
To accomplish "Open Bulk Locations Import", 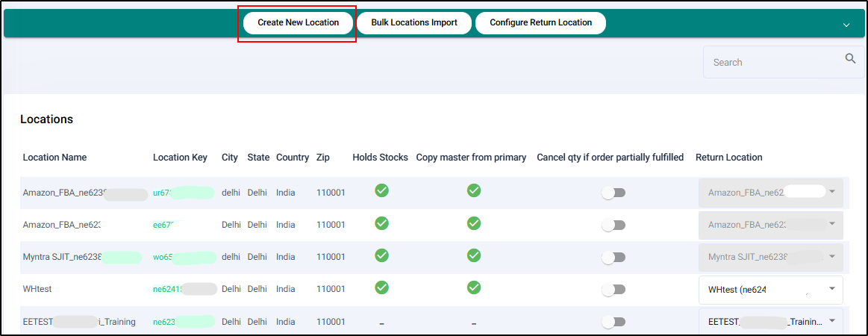I will [x=414, y=22].
